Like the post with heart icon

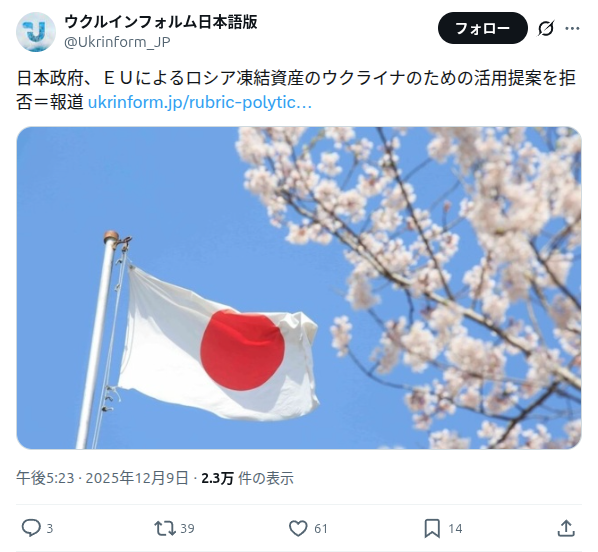pyautogui.click(x=298, y=529)
